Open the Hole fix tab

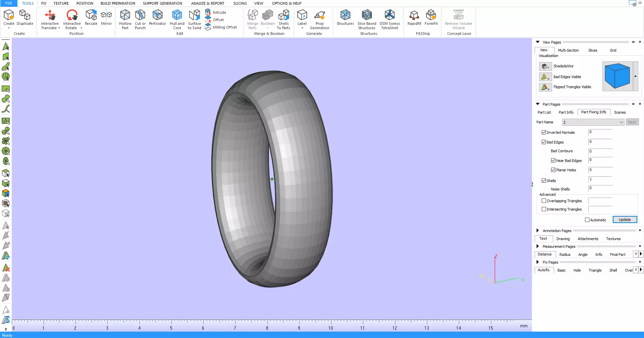(577, 270)
